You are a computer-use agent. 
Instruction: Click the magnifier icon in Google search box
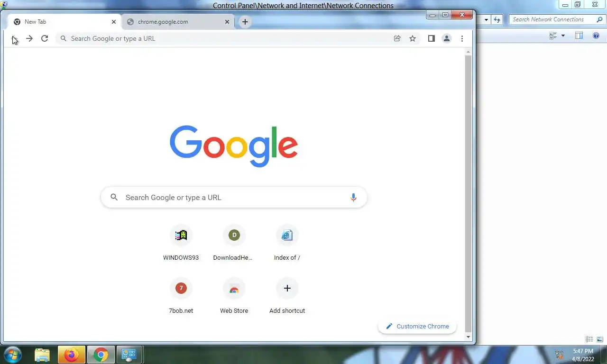[114, 197]
